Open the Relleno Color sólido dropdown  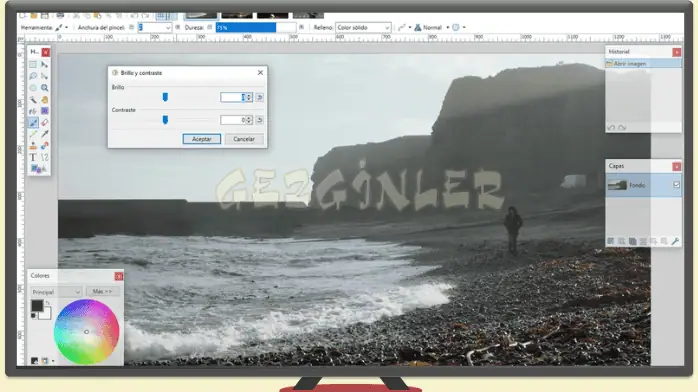363,28
